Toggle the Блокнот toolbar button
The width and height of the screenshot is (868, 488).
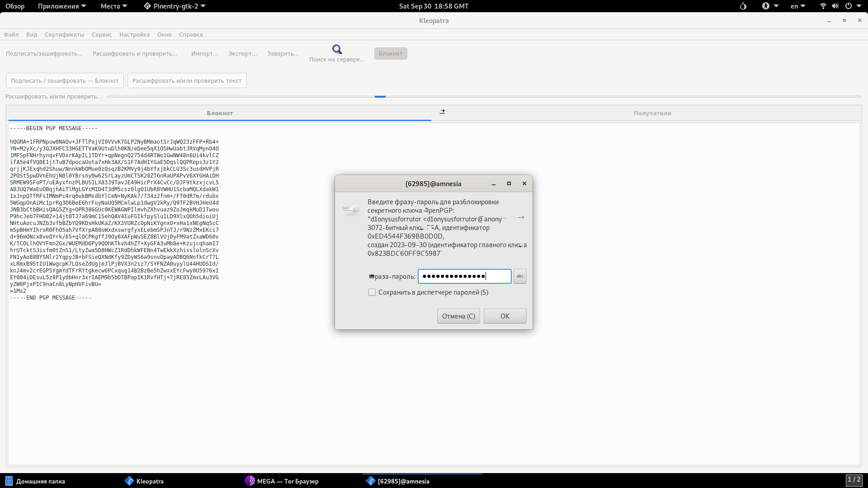point(391,53)
